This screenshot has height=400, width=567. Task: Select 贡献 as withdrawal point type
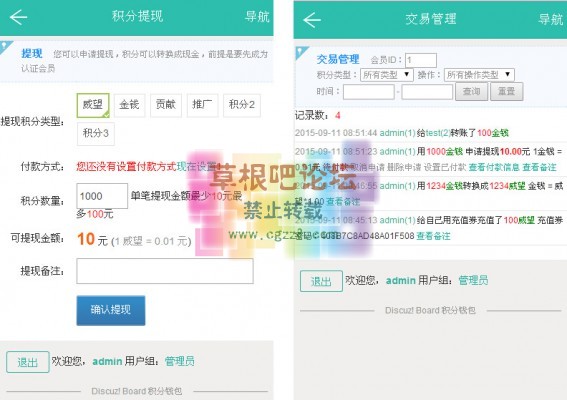[166, 105]
